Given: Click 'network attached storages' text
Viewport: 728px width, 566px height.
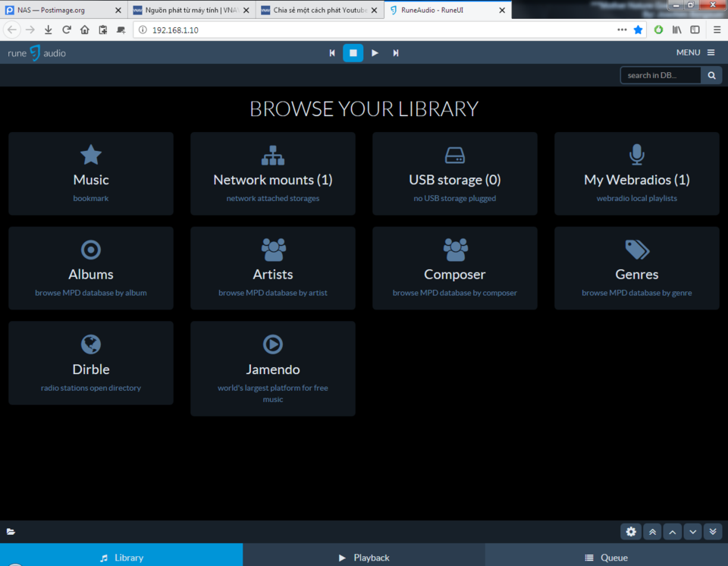Looking at the screenshot, I should (273, 199).
